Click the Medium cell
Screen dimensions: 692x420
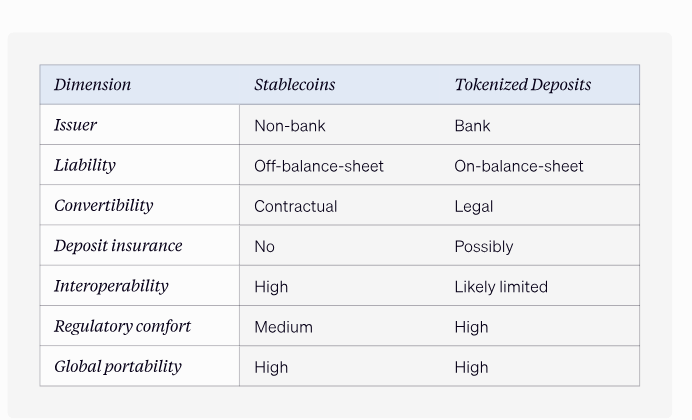click(283, 326)
